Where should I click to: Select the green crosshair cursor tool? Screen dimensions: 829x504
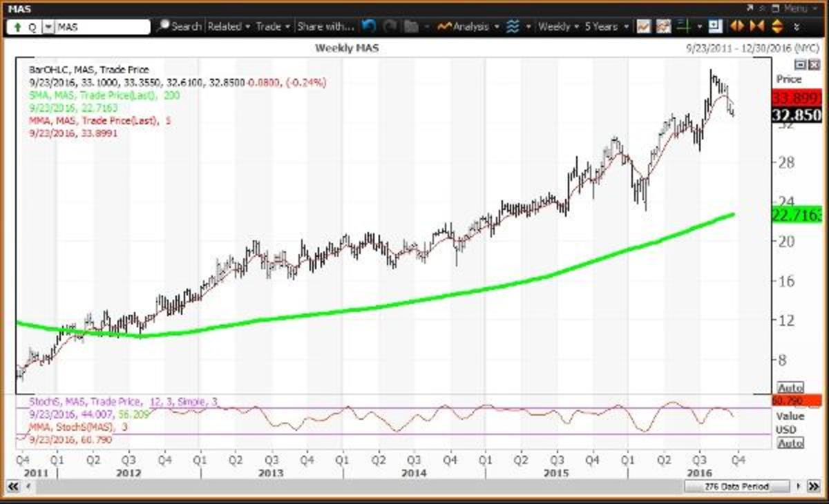[685, 27]
